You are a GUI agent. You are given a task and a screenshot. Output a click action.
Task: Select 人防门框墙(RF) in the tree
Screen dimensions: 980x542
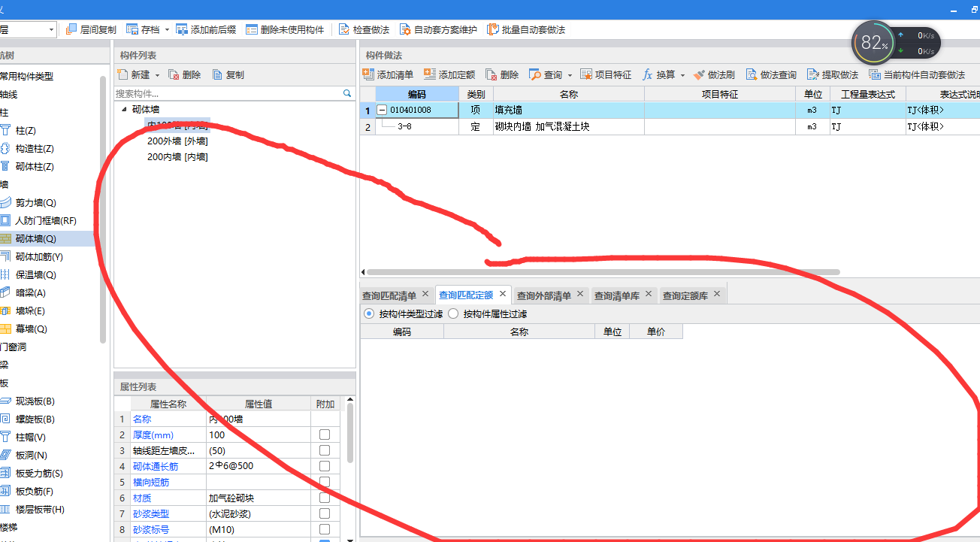46,221
